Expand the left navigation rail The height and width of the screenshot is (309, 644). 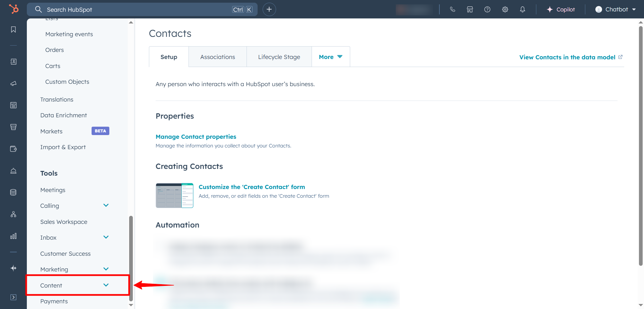click(13, 297)
